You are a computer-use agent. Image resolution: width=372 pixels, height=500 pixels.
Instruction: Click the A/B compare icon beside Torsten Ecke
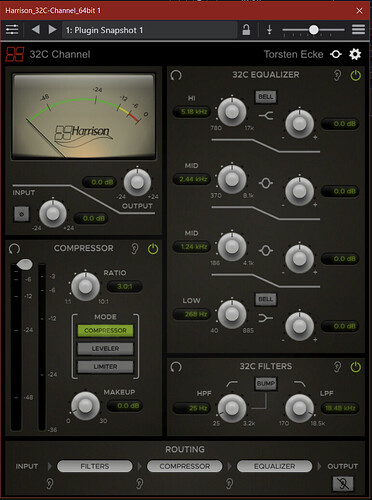(336, 54)
